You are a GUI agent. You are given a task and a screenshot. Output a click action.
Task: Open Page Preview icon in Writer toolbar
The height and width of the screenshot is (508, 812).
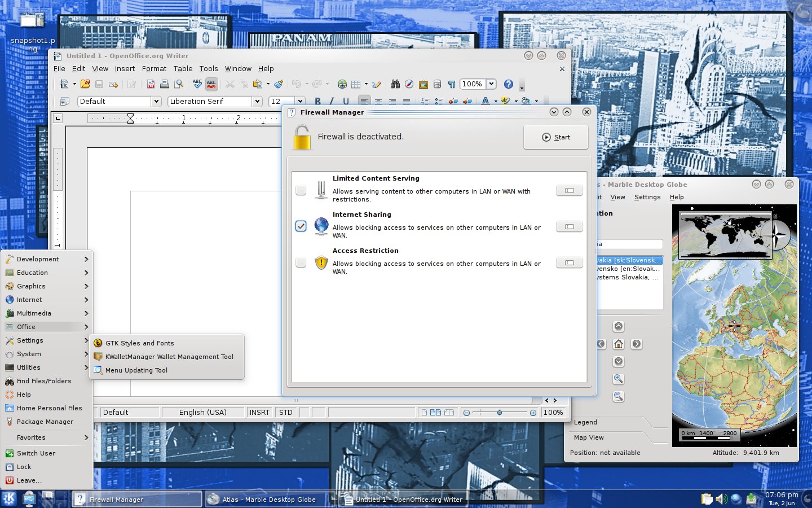(179, 84)
